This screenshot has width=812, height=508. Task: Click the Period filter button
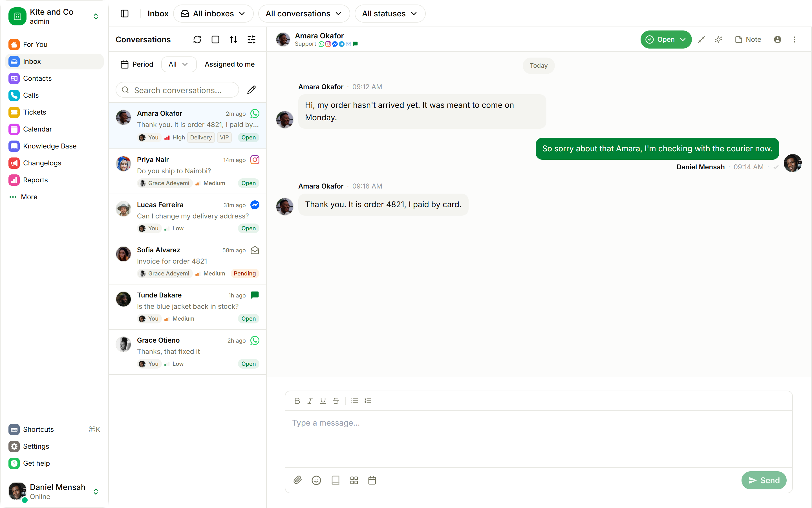(x=137, y=64)
